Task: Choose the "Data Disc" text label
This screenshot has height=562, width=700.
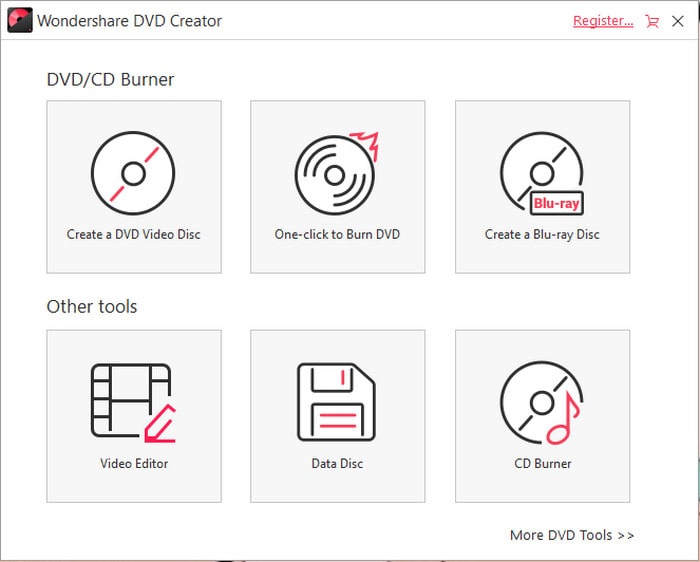Action: (337, 463)
